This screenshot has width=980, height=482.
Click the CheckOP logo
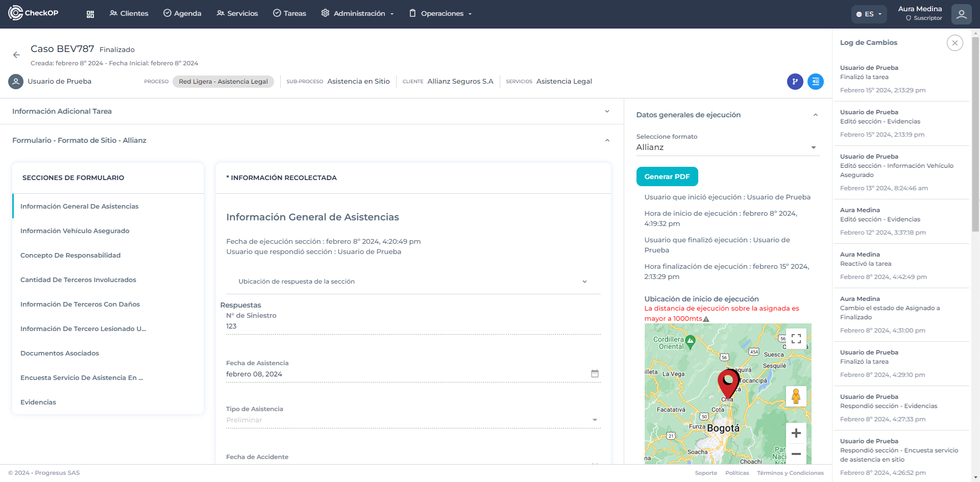coord(33,13)
